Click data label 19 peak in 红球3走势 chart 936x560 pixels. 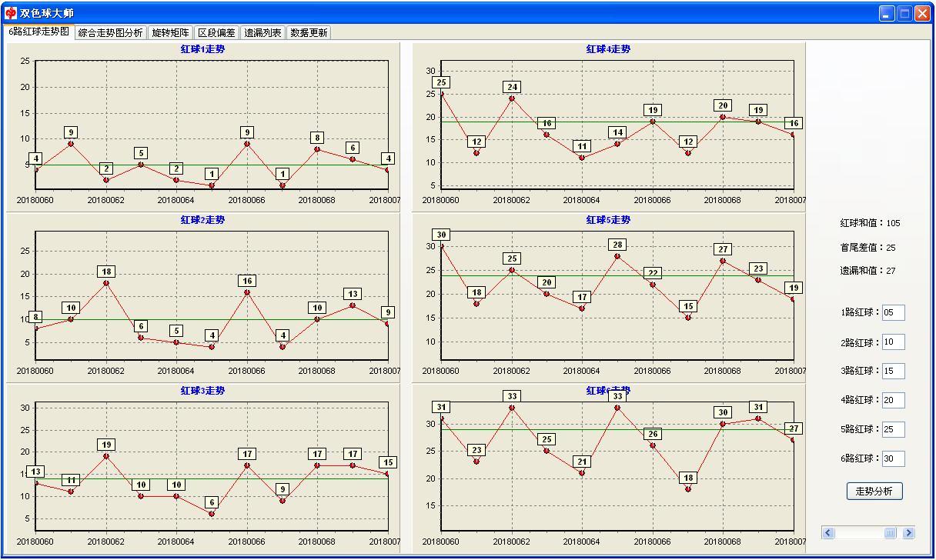pyautogui.click(x=106, y=445)
